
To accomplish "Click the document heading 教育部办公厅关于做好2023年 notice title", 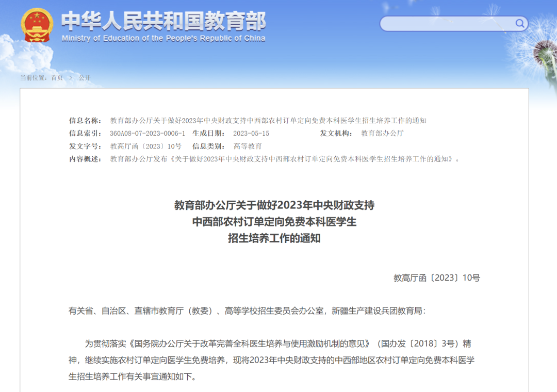I will point(274,205).
